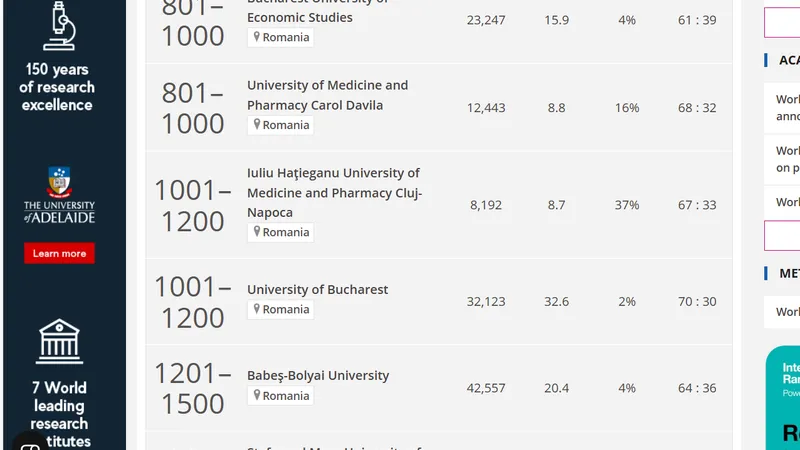
Task: Click the microscope icon in the ad
Action: 59,26
